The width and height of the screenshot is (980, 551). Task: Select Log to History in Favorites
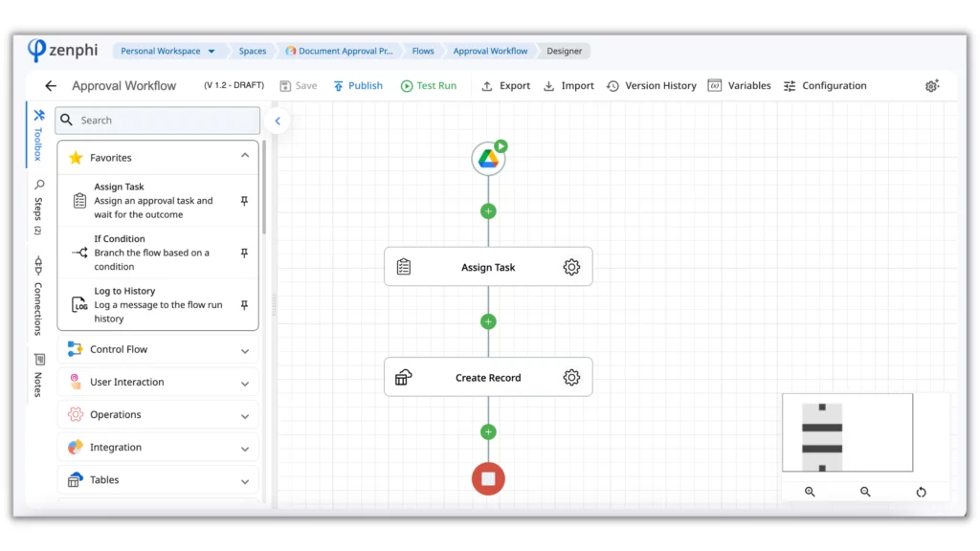(158, 305)
